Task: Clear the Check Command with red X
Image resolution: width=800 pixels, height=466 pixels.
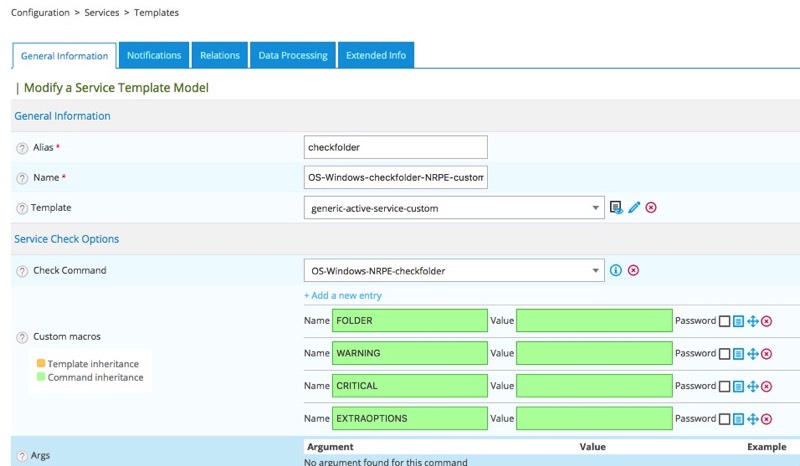Action: 633,270
